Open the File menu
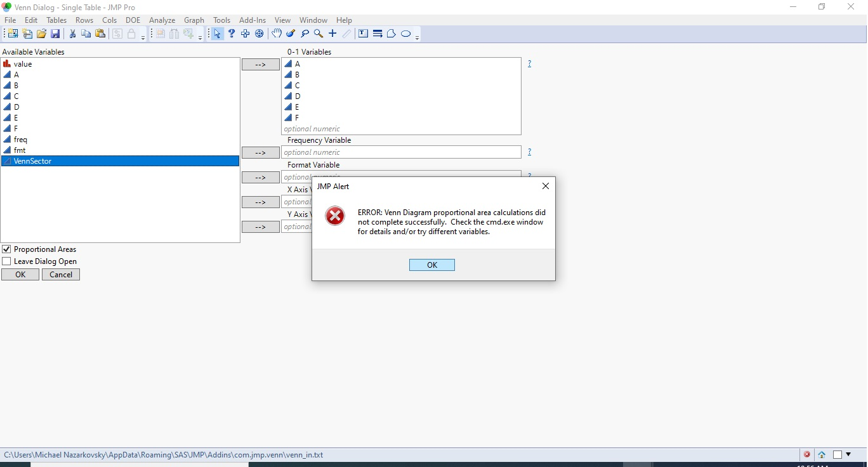The width and height of the screenshot is (868, 467). pyautogui.click(x=10, y=20)
